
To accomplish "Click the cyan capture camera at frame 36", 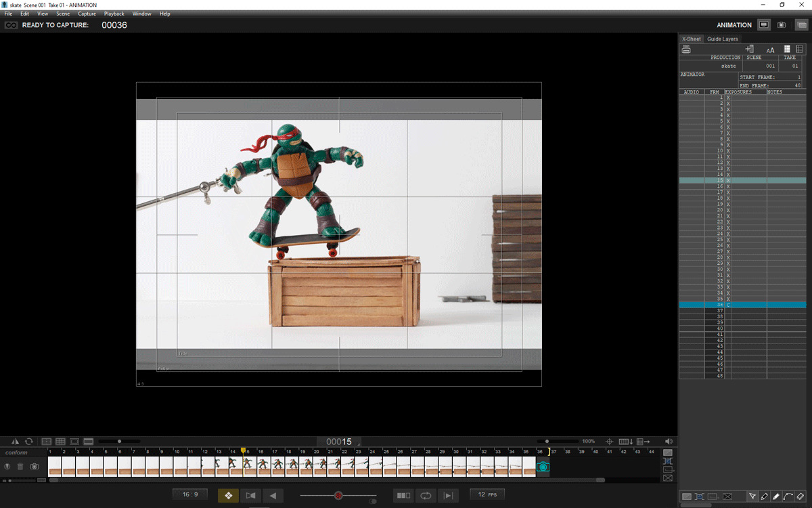I will click(x=543, y=467).
